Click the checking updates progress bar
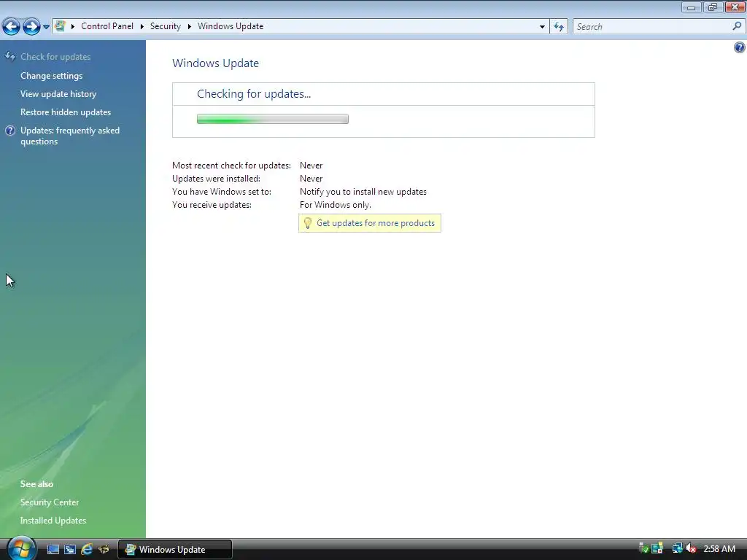This screenshot has height=560, width=747. click(273, 119)
